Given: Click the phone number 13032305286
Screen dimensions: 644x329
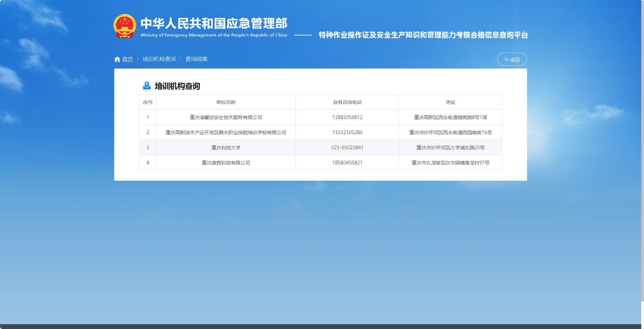Looking at the screenshot, I should tap(347, 132).
